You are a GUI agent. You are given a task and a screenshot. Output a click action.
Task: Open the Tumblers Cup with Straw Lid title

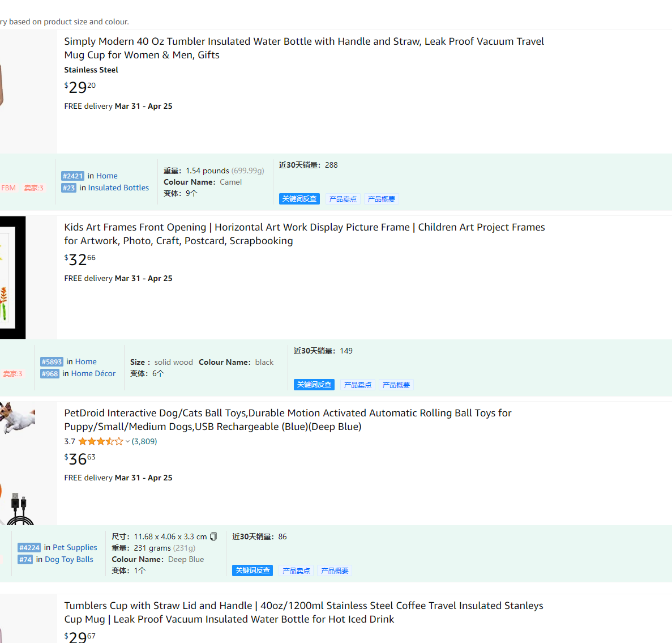(x=303, y=612)
